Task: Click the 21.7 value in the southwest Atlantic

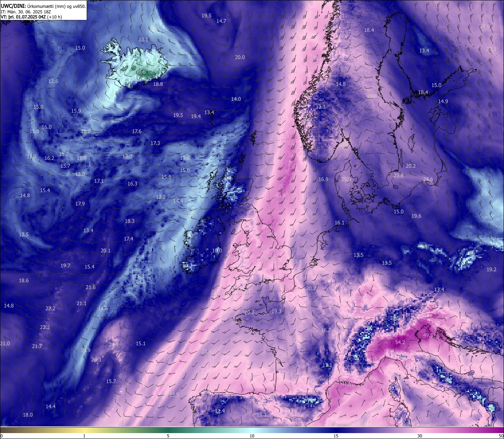Action: (37, 346)
